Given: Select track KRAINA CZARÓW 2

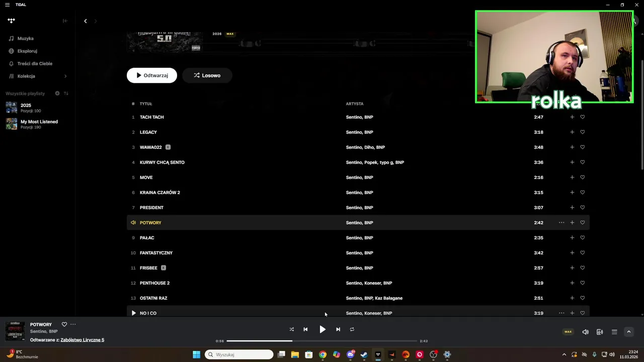Looking at the screenshot, I should point(160,193).
